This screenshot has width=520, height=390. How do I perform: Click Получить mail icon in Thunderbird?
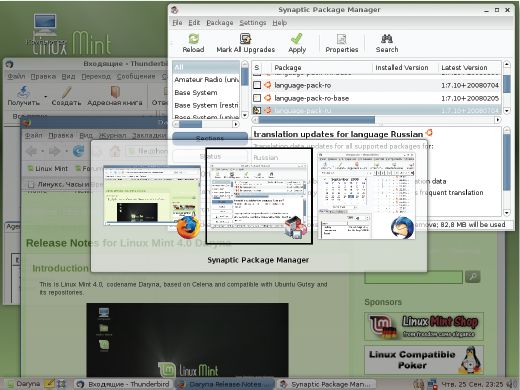23,91
